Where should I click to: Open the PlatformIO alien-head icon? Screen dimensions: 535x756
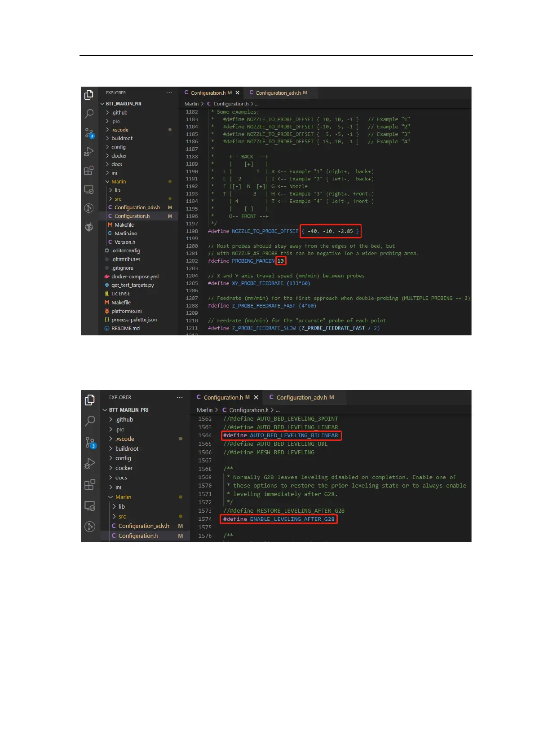pos(89,227)
